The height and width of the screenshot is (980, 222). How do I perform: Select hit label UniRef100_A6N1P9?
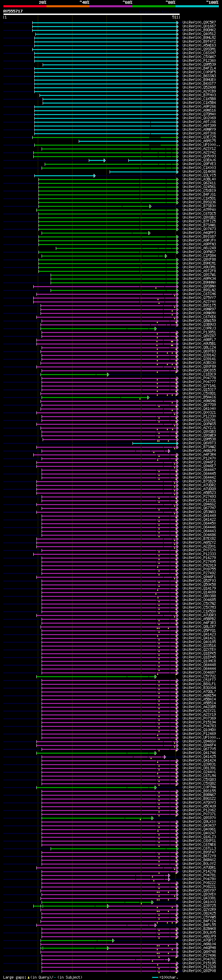199,451
